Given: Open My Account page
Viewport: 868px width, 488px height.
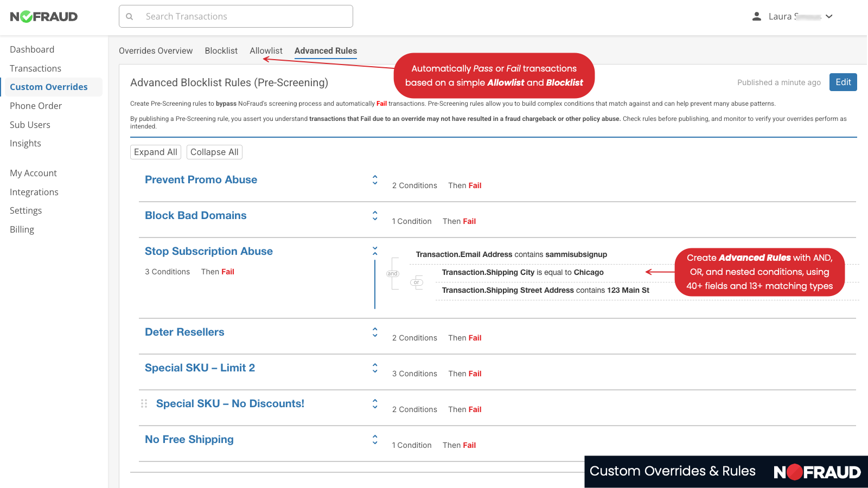Looking at the screenshot, I should click(x=33, y=173).
